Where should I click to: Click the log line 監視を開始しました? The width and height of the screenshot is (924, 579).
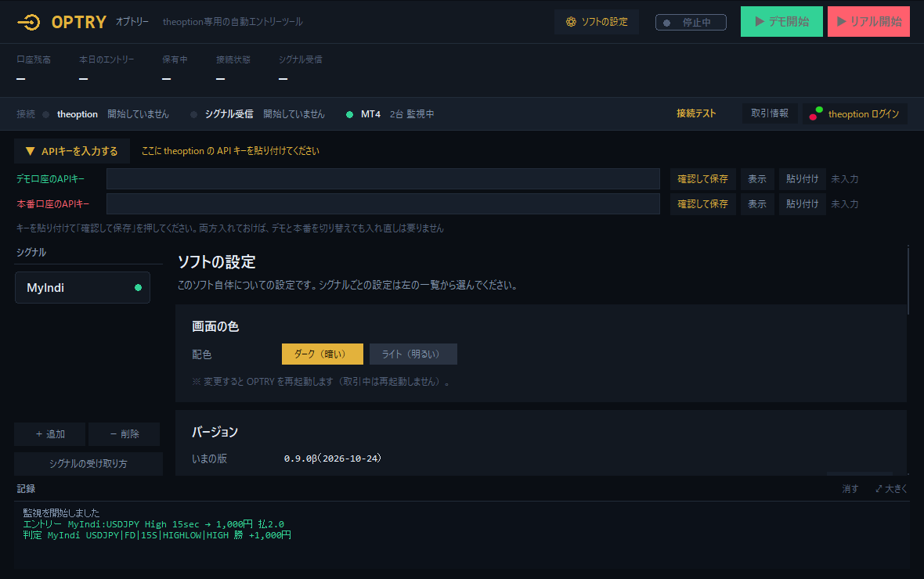(x=61, y=513)
